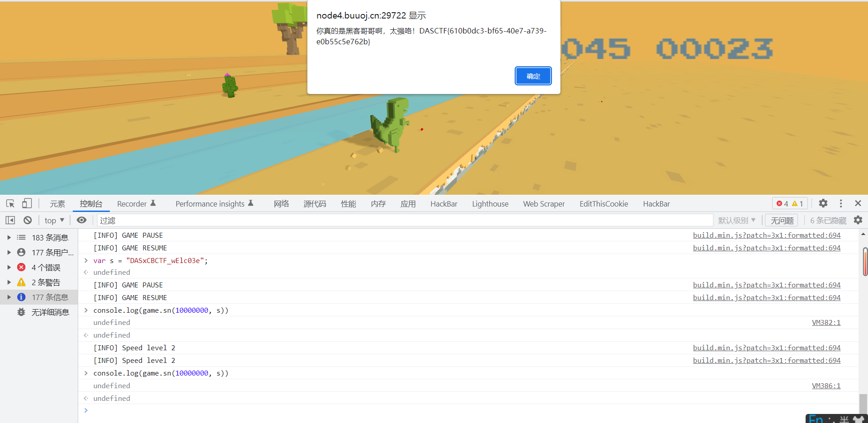This screenshot has height=423, width=868.
Task: Open VM382:1 source link
Action: tap(826, 322)
